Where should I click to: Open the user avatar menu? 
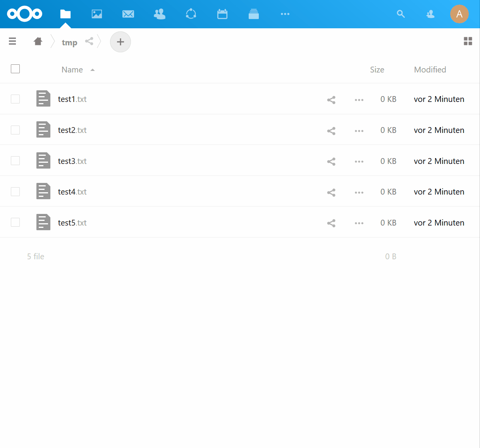(x=459, y=14)
